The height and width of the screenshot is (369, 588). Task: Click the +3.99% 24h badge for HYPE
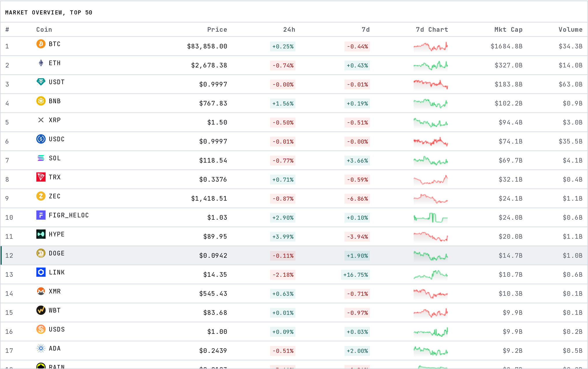[x=283, y=237]
